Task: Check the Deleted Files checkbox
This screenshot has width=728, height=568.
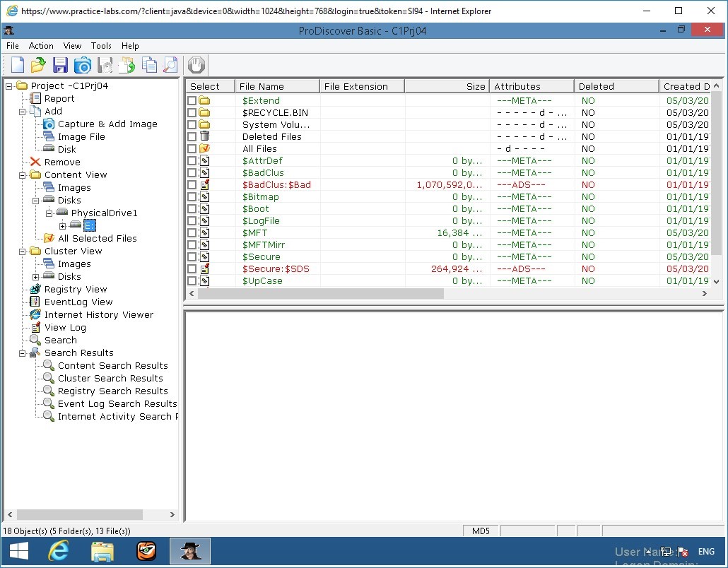Action: 192,136
